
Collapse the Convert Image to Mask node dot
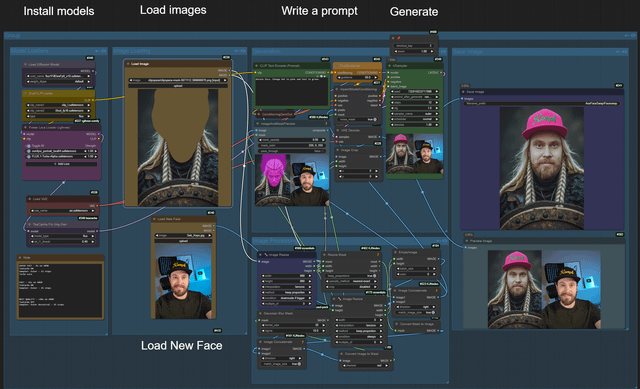342,354
